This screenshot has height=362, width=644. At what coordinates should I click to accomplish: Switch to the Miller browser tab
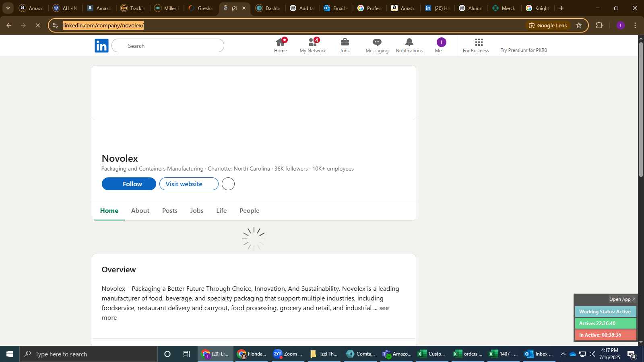[x=167, y=8]
